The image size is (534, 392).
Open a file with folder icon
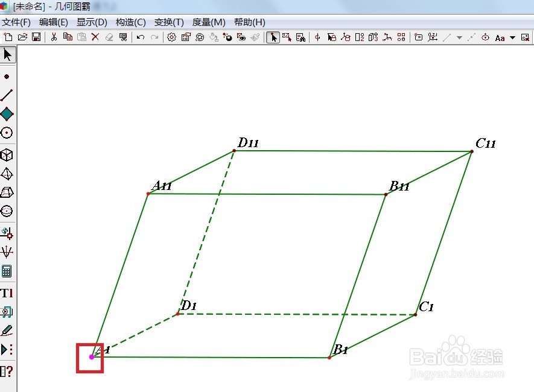[22, 37]
